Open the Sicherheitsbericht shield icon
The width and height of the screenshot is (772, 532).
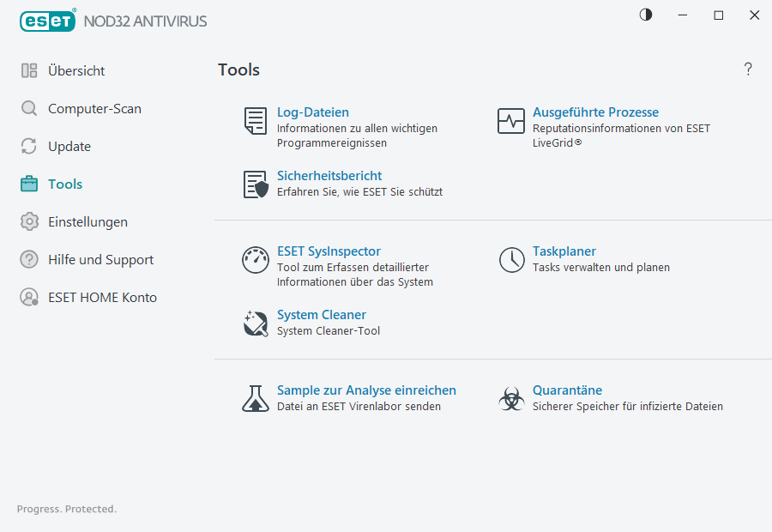[255, 184]
